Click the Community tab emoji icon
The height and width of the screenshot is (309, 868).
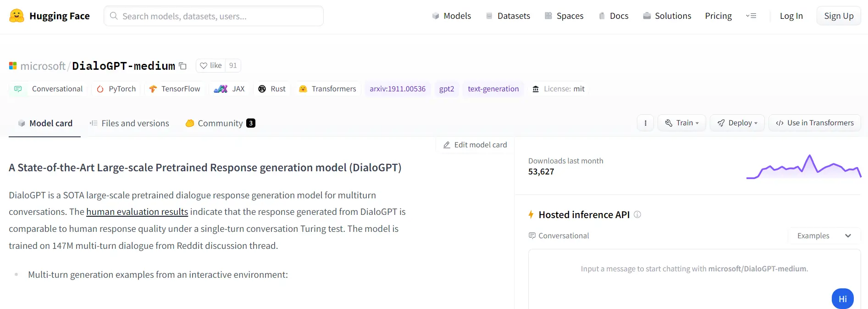coord(190,123)
